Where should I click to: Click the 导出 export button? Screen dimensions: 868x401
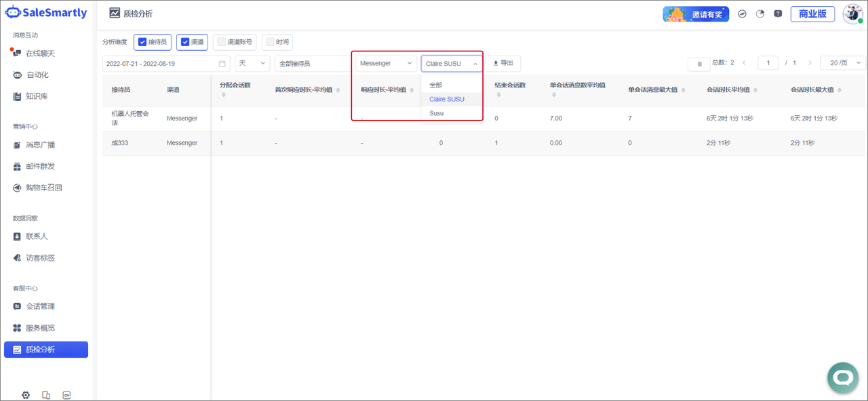tap(502, 63)
